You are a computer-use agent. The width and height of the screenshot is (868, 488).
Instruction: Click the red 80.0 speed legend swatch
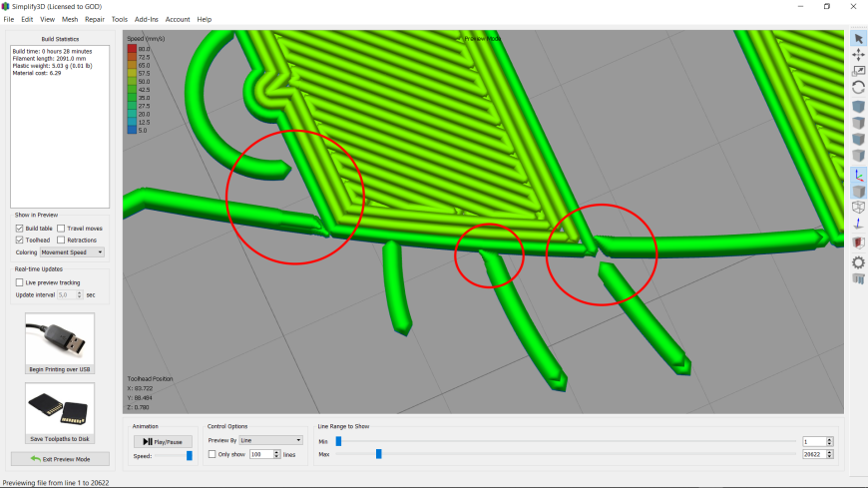click(132, 49)
